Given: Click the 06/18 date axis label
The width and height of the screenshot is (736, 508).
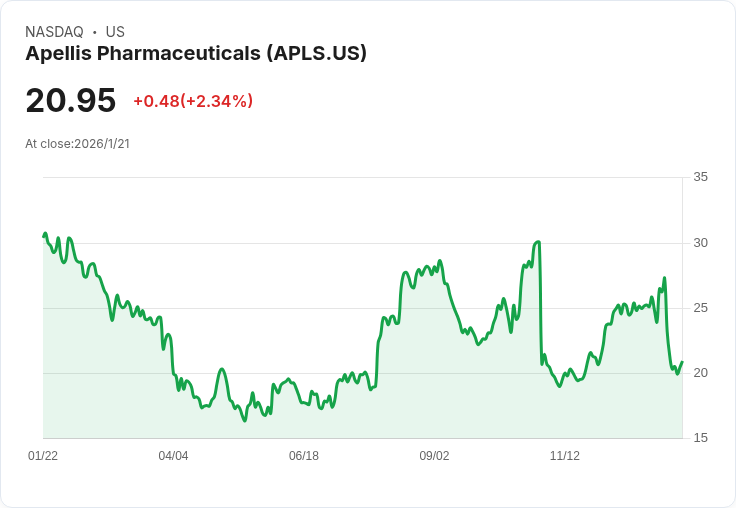Looking at the screenshot, I should point(304,456).
